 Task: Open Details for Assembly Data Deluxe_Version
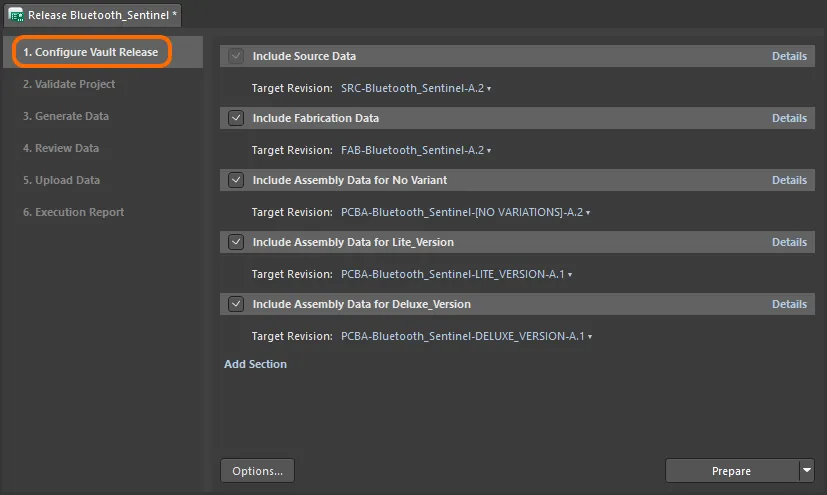789,304
